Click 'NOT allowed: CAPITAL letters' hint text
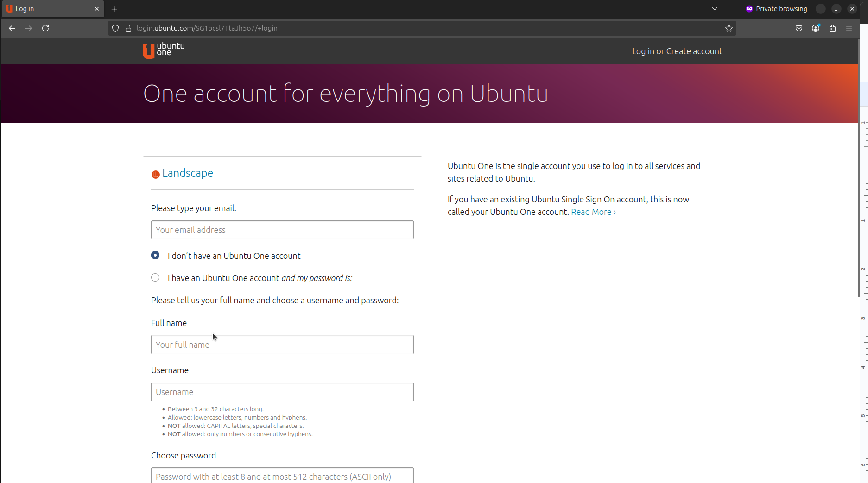 (x=235, y=426)
